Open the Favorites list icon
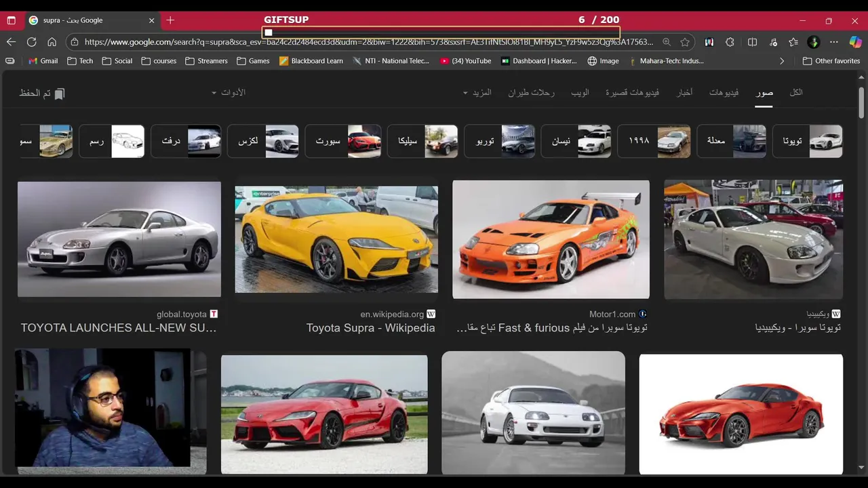868x488 pixels. (x=793, y=42)
